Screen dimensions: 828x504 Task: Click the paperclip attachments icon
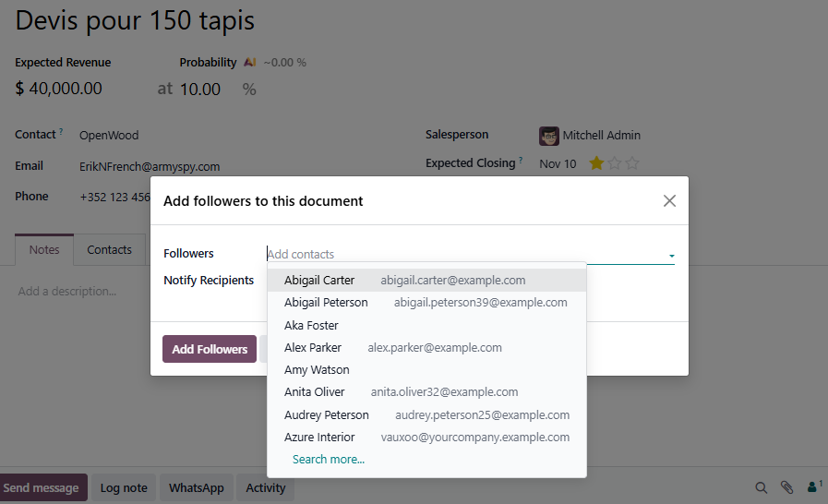(786, 487)
